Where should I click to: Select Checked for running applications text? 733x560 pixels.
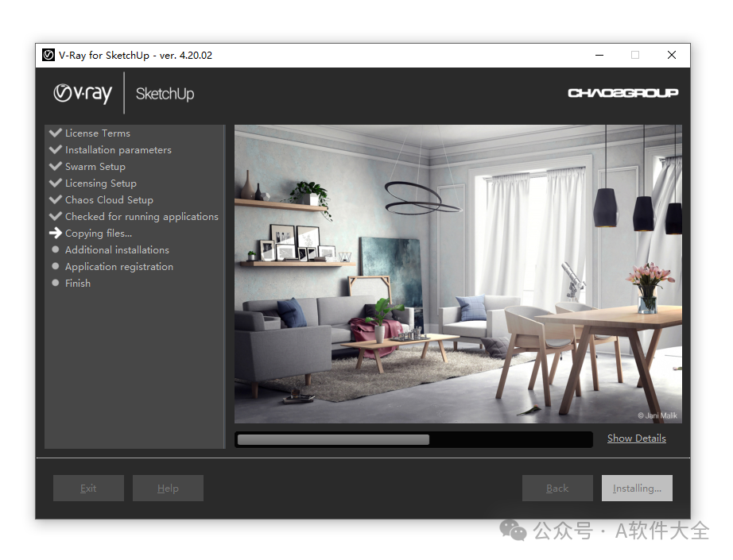pyautogui.click(x=142, y=217)
